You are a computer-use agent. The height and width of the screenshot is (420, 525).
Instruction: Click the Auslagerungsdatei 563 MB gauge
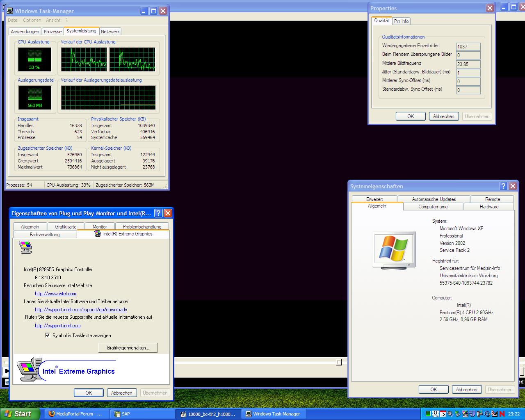(34, 98)
